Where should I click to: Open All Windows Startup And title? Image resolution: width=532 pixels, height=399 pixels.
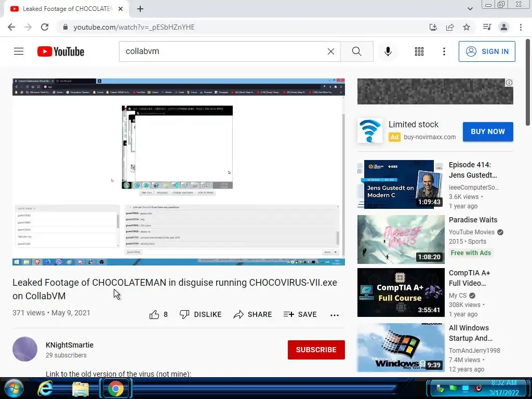pyautogui.click(x=471, y=333)
